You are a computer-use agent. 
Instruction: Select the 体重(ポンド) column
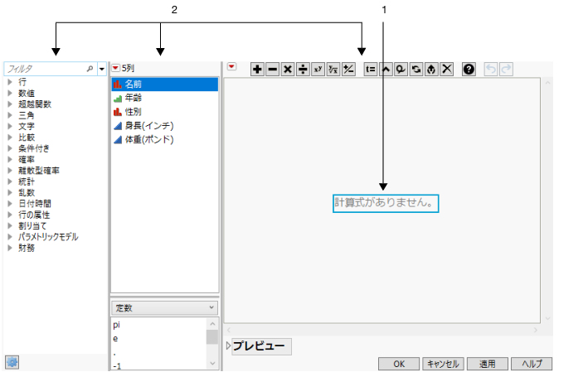point(165,140)
